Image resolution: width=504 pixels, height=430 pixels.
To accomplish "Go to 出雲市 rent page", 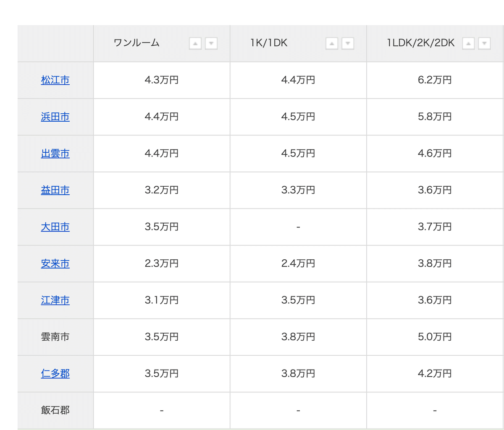I will click(x=55, y=154).
